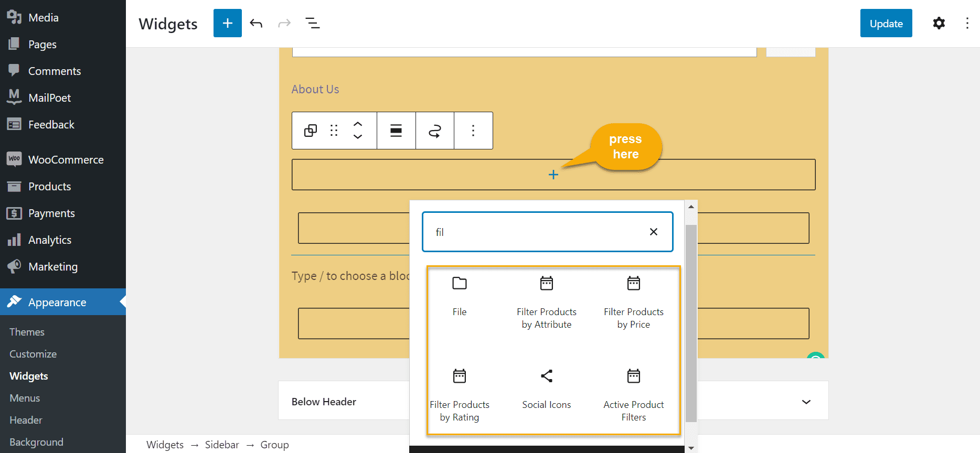Open the block inserter plus button

(228, 23)
